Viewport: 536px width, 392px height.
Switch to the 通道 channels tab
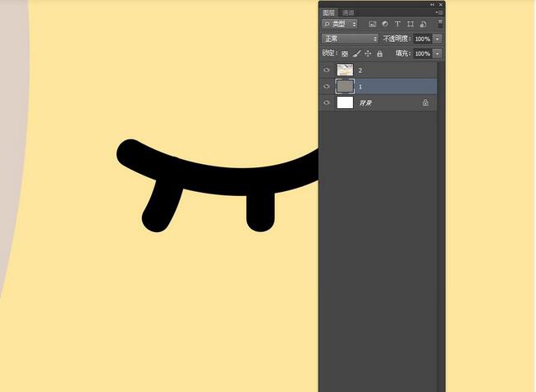(x=348, y=12)
